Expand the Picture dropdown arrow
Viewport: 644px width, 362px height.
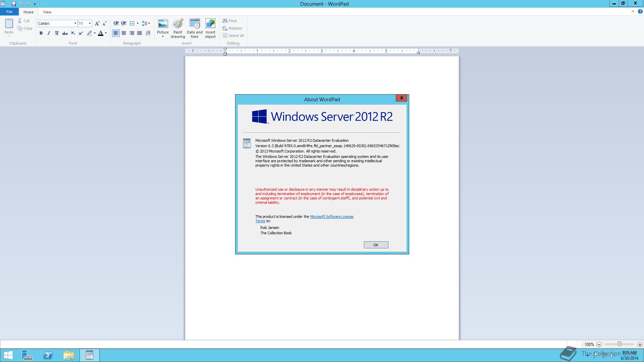tap(163, 37)
